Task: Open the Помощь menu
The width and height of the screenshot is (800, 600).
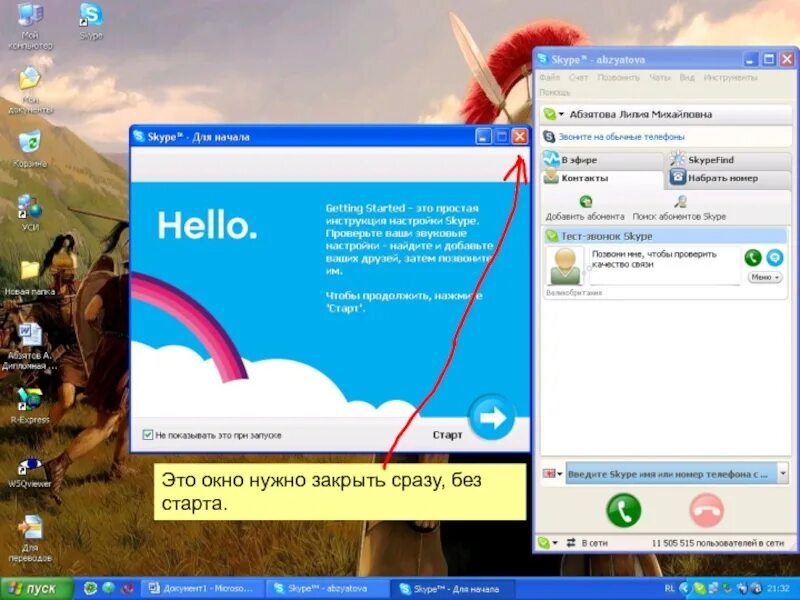Action: coord(555,92)
